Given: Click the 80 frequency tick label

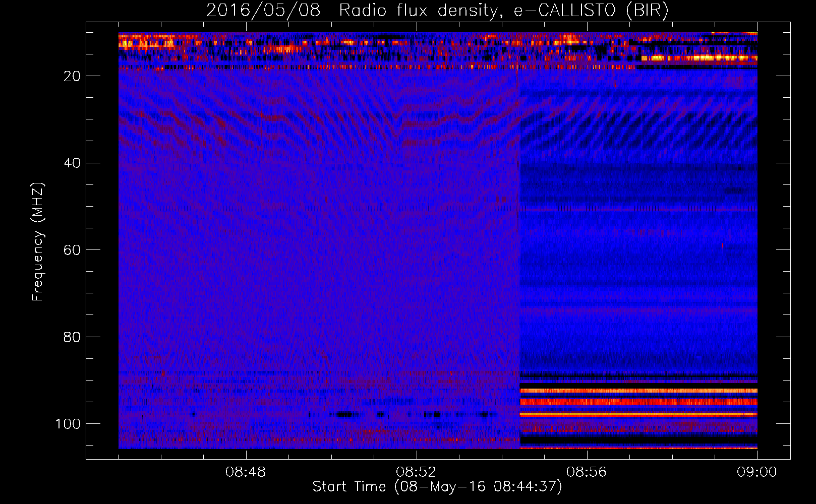Looking at the screenshot, I should coord(72,337).
